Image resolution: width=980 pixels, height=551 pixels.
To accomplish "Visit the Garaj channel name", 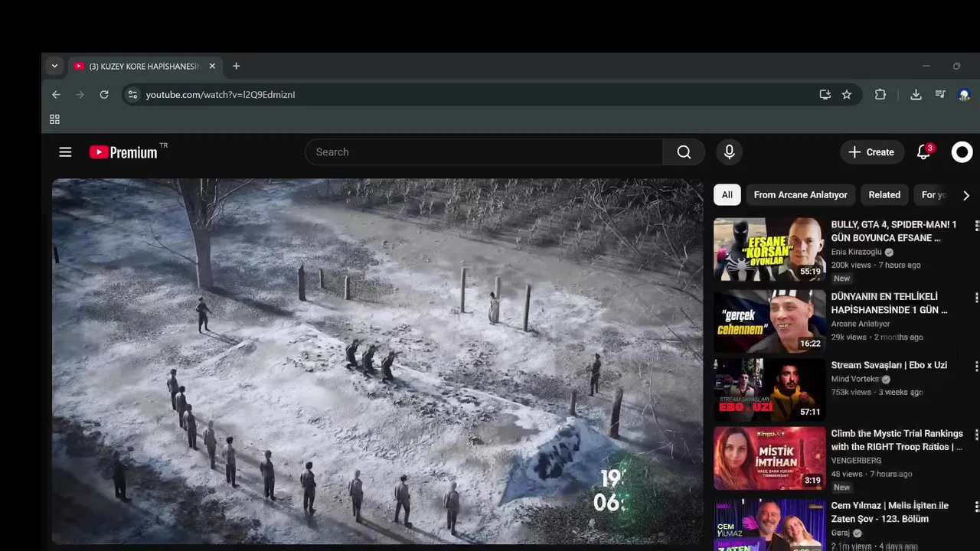I will 841,533.
